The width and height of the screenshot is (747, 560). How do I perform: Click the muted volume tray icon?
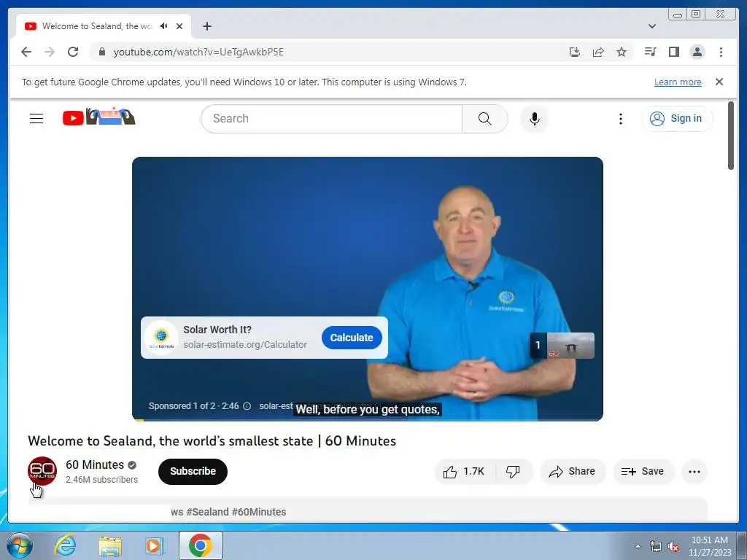673,547
